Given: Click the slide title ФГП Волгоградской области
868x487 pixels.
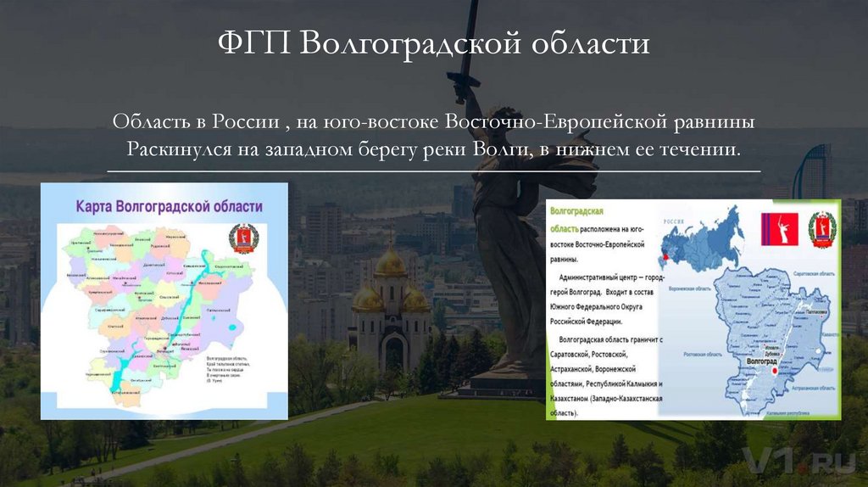Looking at the screenshot, I should pyautogui.click(x=433, y=44).
